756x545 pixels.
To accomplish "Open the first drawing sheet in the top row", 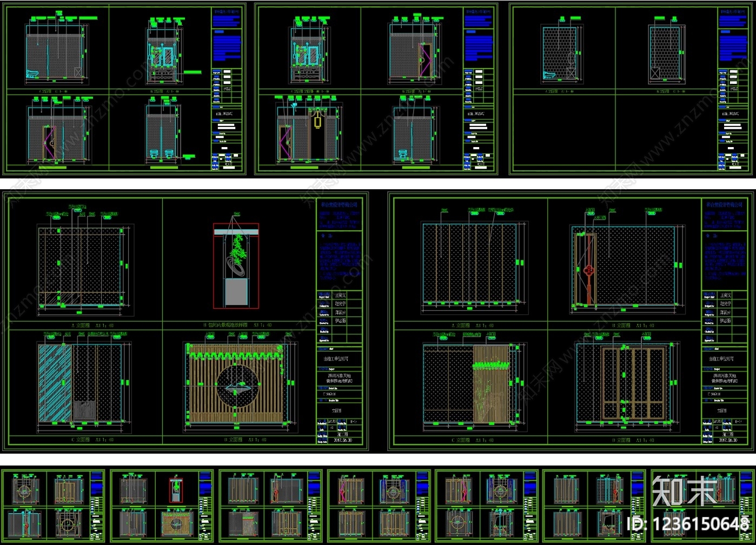I will (124, 89).
